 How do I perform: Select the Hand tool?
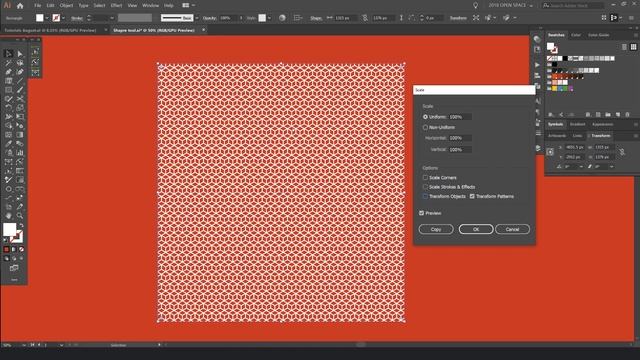pos(8,216)
